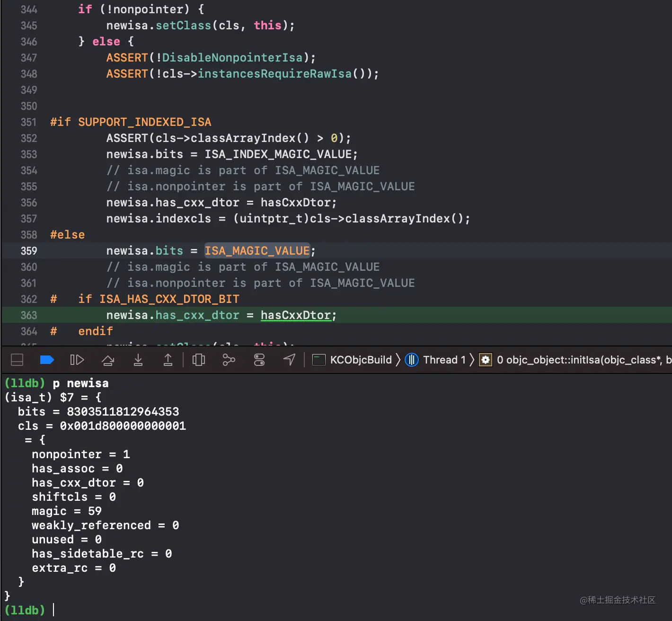Open Environment Overrides

tap(259, 360)
